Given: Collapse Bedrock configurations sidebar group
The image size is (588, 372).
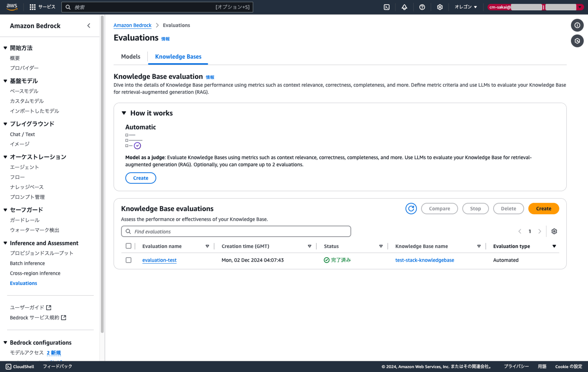Looking at the screenshot, I should [x=5, y=343].
